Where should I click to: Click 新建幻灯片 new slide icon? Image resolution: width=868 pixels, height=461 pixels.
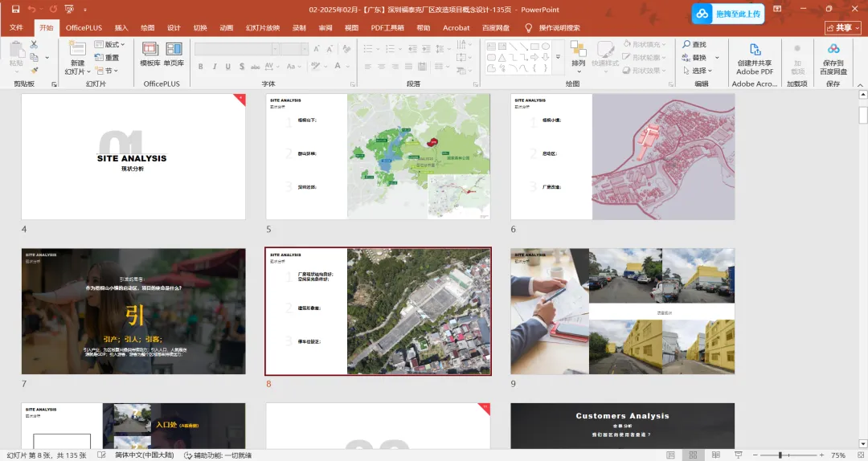(x=77, y=48)
